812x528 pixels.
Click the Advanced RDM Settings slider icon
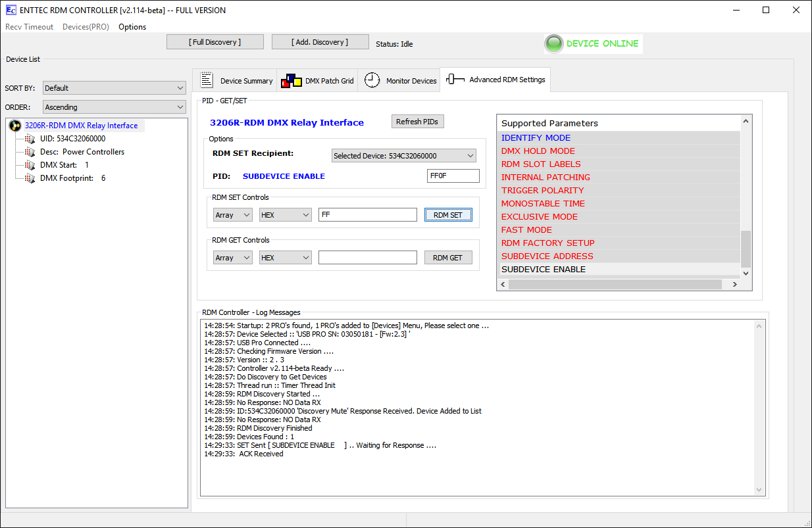click(x=455, y=80)
